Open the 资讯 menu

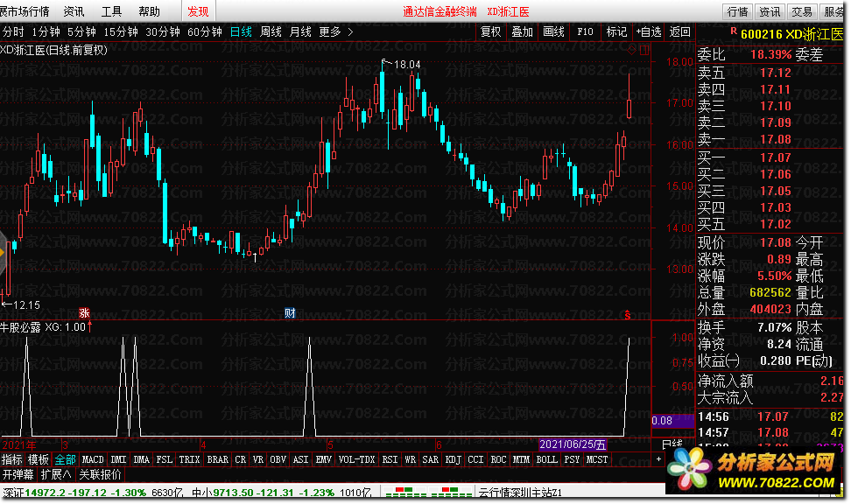(x=74, y=11)
